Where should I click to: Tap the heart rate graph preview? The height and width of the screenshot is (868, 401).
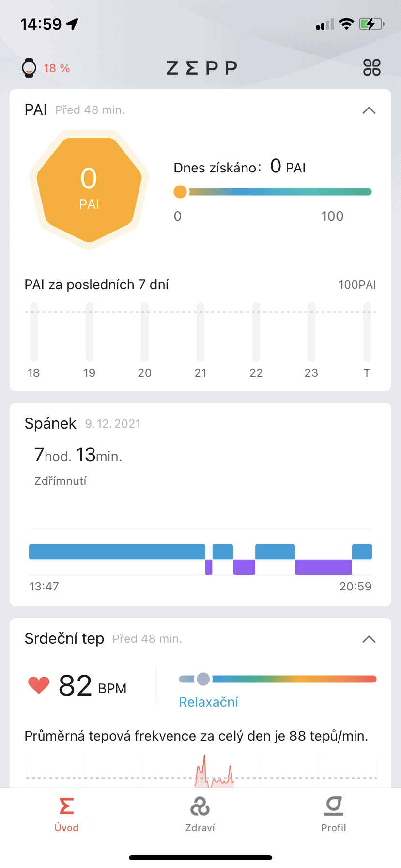tap(201, 770)
